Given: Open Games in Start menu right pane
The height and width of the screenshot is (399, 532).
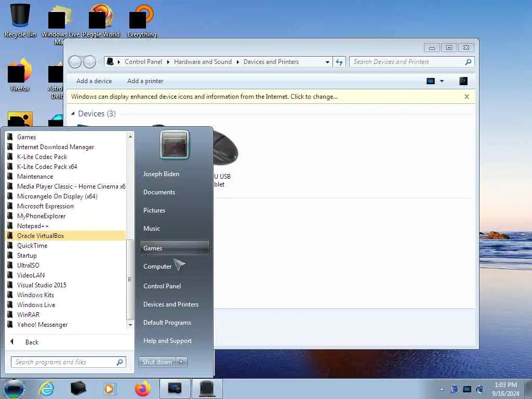Looking at the screenshot, I should pos(175,248).
